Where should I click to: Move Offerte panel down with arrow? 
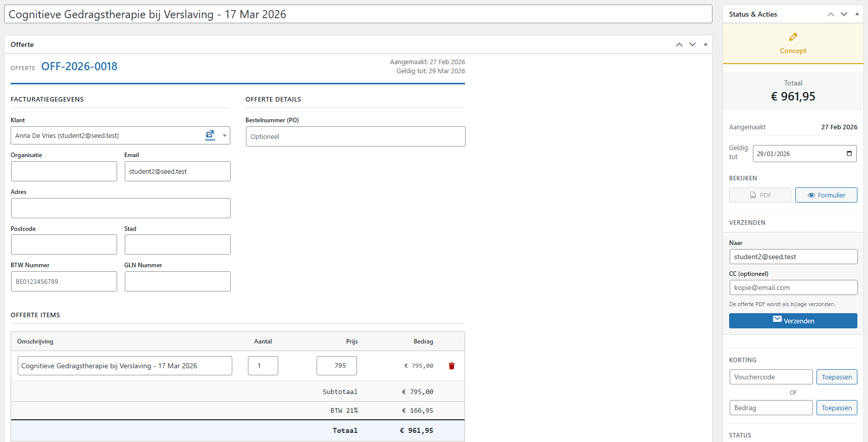click(x=692, y=44)
